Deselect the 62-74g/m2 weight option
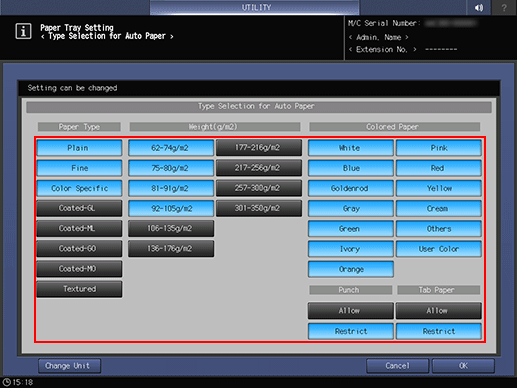The width and height of the screenshot is (517, 388). (171, 148)
